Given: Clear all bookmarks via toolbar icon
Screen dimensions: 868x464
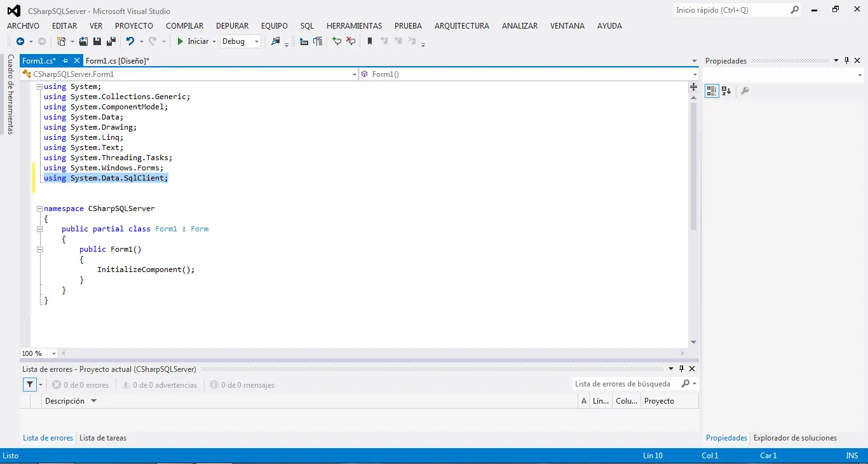Looking at the screenshot, I should [412, 41].
